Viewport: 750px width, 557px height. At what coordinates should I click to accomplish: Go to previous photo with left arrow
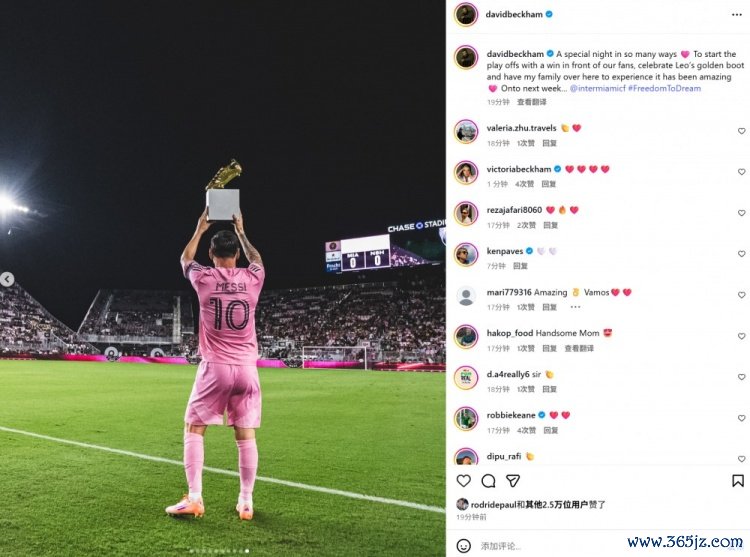pos(7,279)
